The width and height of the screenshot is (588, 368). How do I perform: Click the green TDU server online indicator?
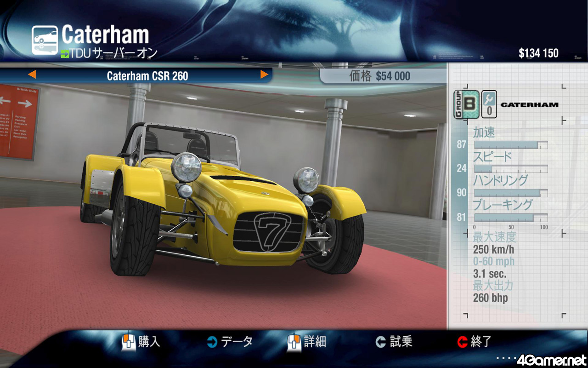pos(65,54)
